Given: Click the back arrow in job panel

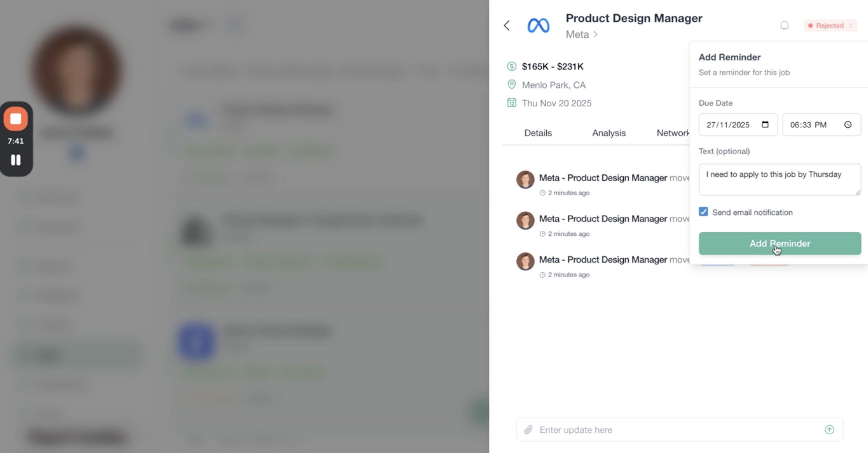Looking at the screenshot, I should pyautogui.click(x=507, y=26).
